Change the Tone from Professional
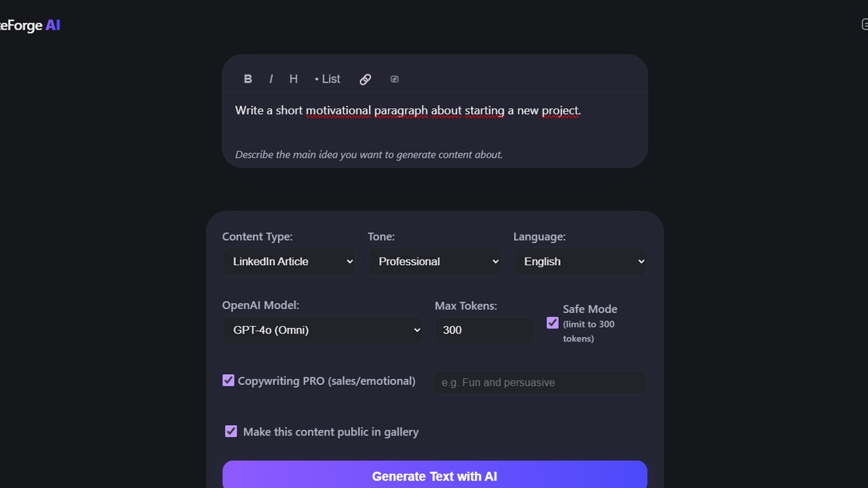 coord(435,261)
